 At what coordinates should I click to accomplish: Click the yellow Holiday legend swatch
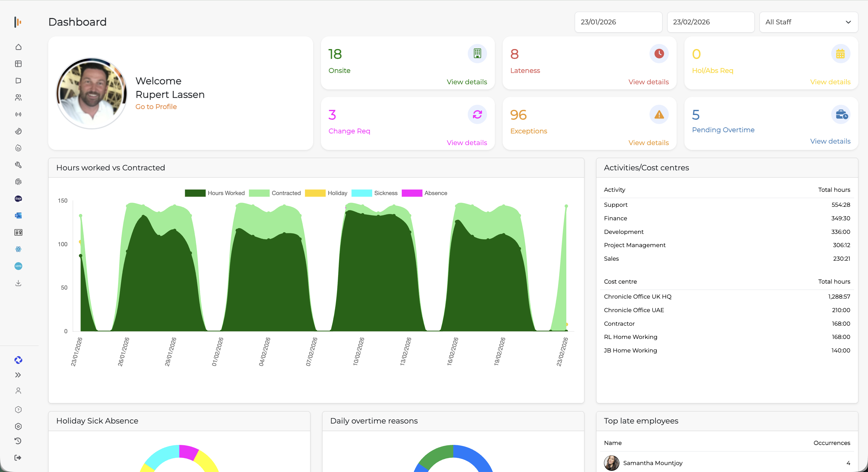(315, 193)
